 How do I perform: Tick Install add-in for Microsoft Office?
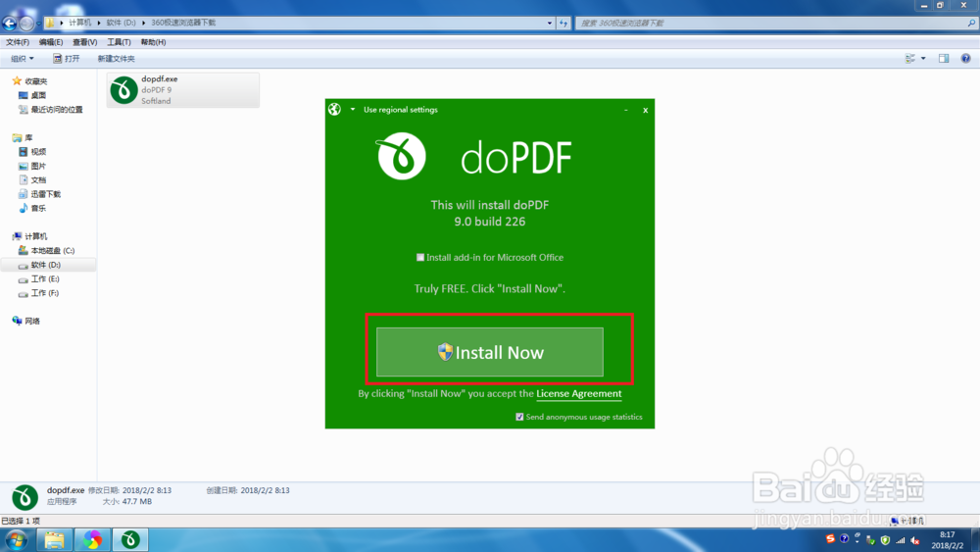420,258
